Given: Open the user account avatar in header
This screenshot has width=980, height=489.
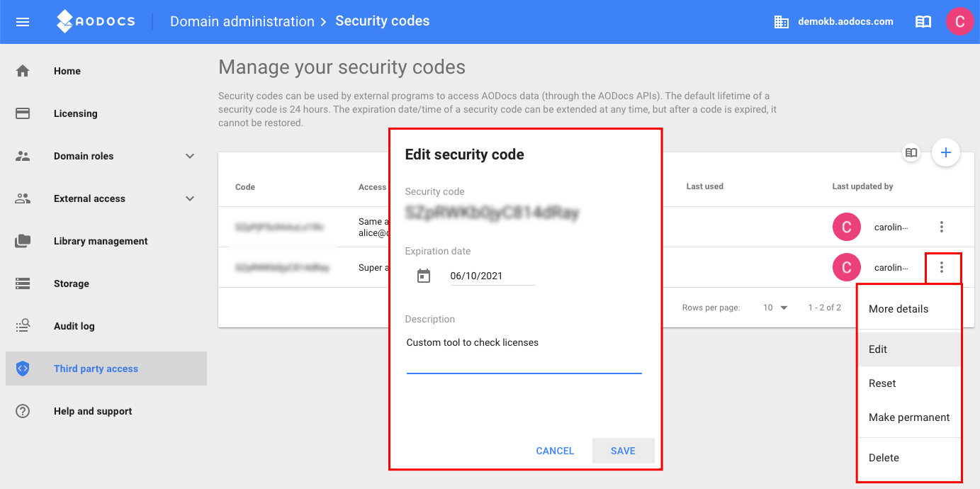Looking at the screenshot, I should pyautogui.click(x=960, y=21).
